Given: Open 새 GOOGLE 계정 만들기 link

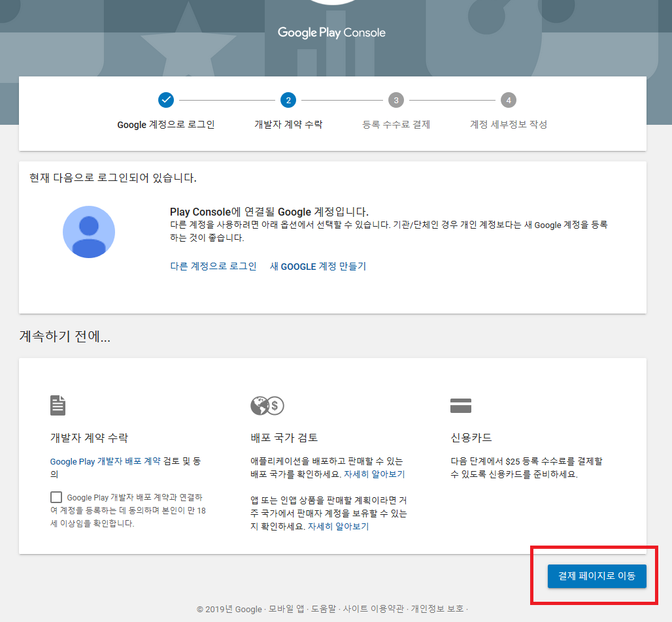Looking at the screenshot, I should coord(318,266).
